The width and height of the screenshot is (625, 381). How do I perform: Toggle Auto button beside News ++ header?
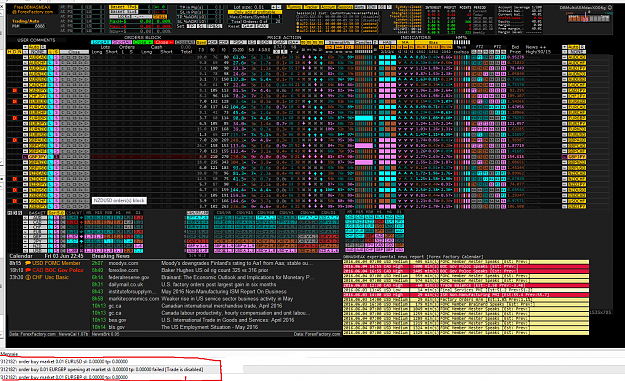(573, 47)
